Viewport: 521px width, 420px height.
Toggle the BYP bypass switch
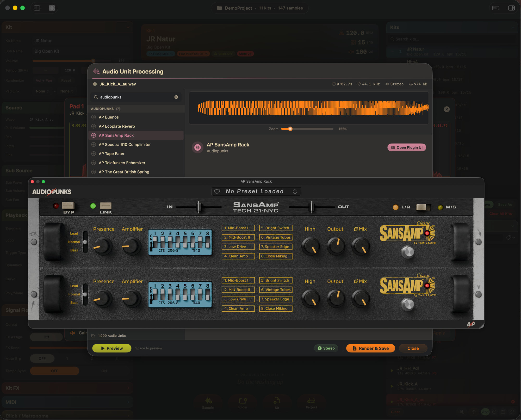(x=68, y=206)
